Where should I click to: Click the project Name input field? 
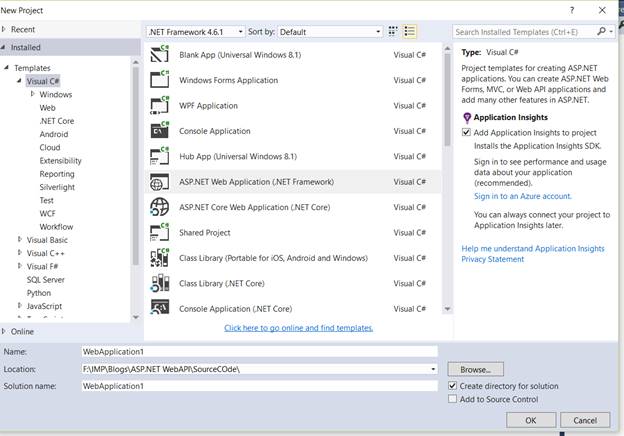[x=259, y=351]
